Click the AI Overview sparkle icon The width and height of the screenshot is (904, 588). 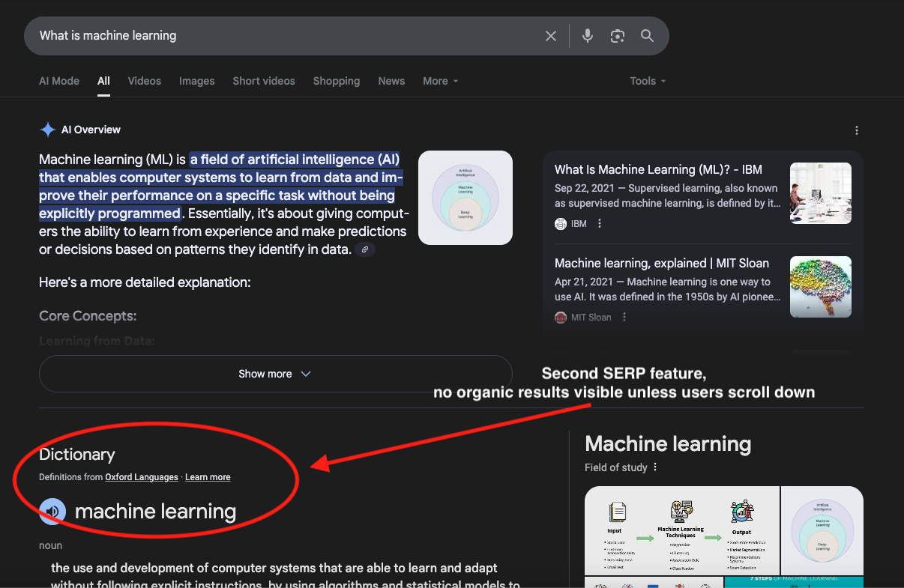(x=47, y=129)
